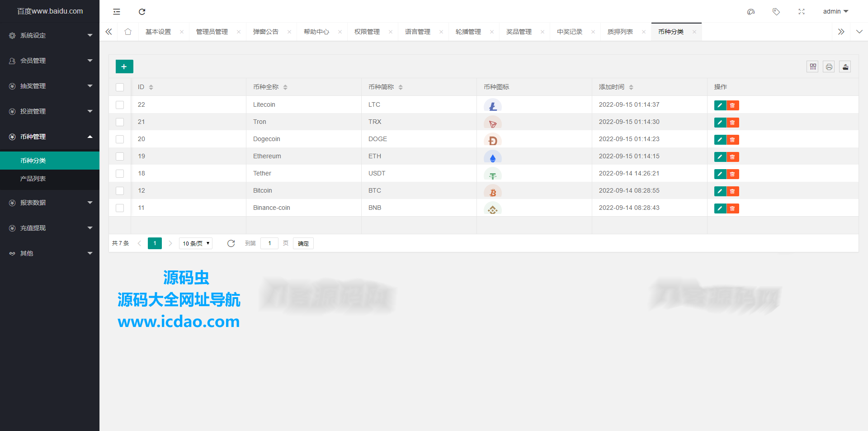Add a new coin with the plus button
Image resolution: width=868 pixels, height=431 pixels.
pyautogui.click(x=124, y=66)
